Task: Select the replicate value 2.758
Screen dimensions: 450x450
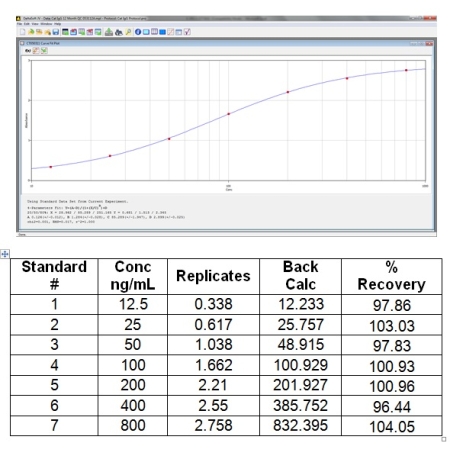Action: click(213, 426)
